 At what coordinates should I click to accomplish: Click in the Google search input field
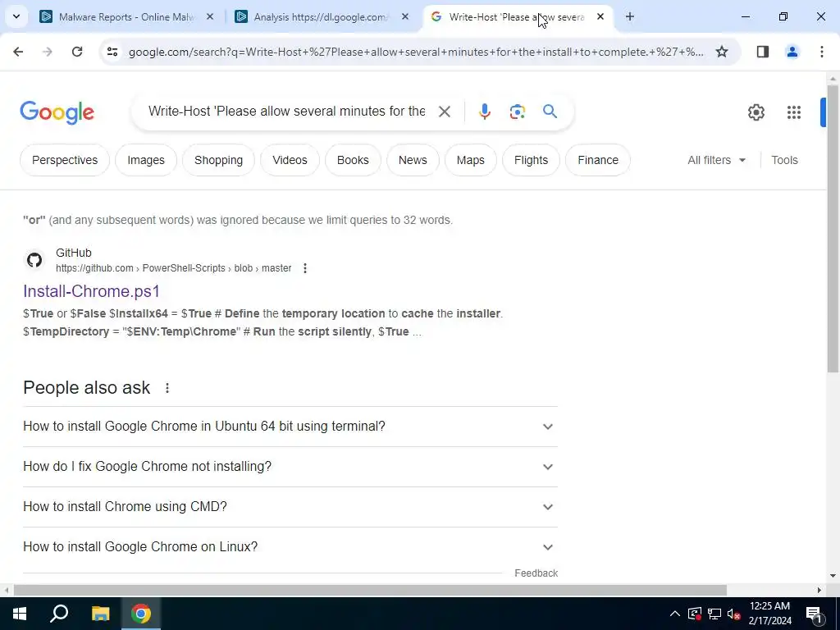point(286,112)
